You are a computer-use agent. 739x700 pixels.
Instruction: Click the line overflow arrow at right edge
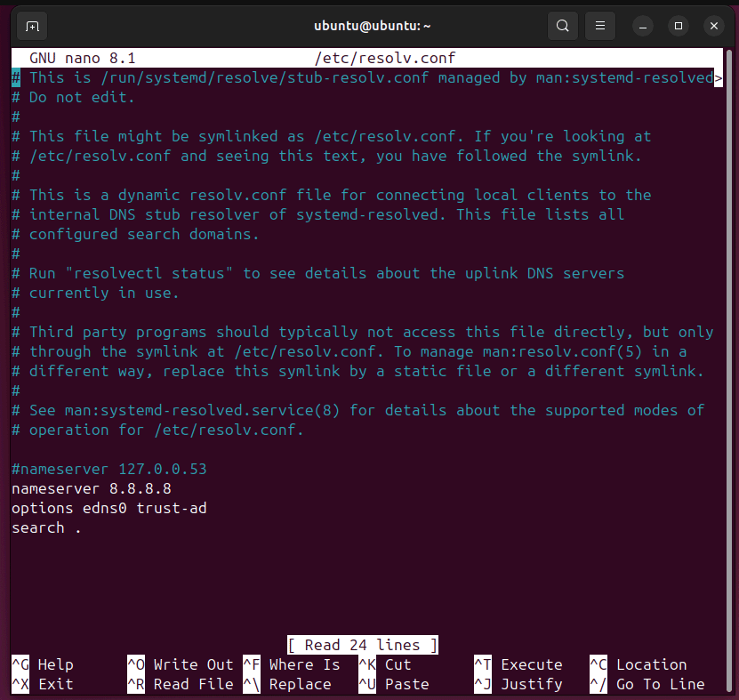[x=718, y=78]
